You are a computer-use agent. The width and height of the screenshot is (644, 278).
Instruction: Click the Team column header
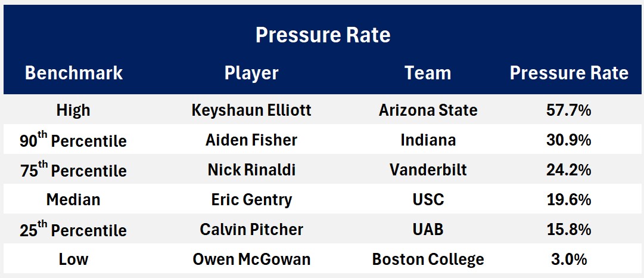coord(428,73)
